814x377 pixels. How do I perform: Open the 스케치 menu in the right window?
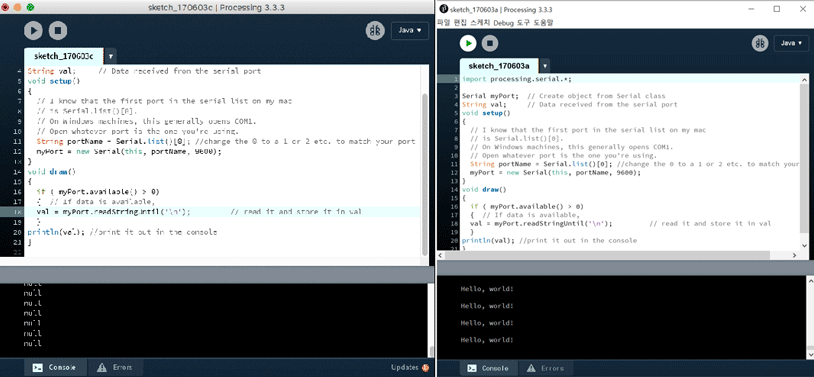480,22
